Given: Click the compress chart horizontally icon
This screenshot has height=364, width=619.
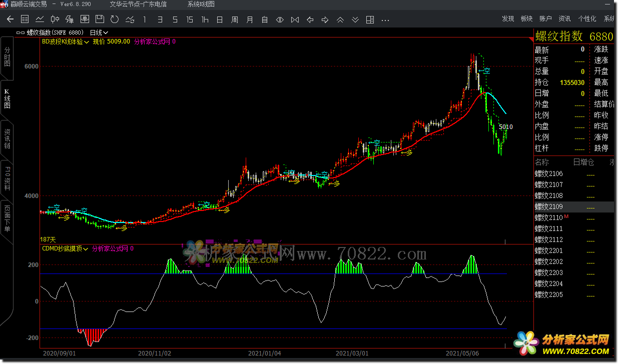Looking at the screenshot, I should coord(295,19).
